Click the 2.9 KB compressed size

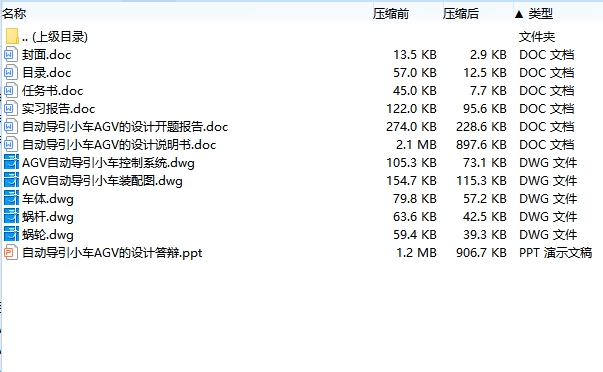(488, 55)
